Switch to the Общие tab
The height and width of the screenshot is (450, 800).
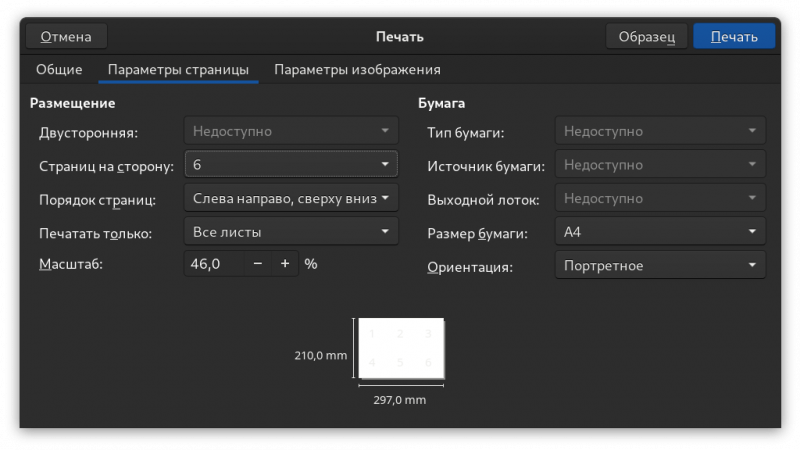click(59, 69)
